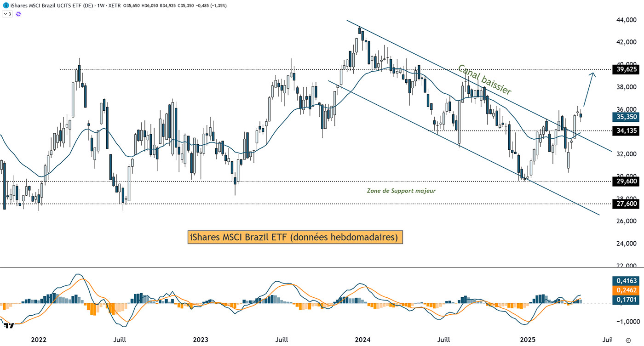Select the 'Zone de Support majeur' label
This screenshot has height=346, width=644.
coord(401,191)
